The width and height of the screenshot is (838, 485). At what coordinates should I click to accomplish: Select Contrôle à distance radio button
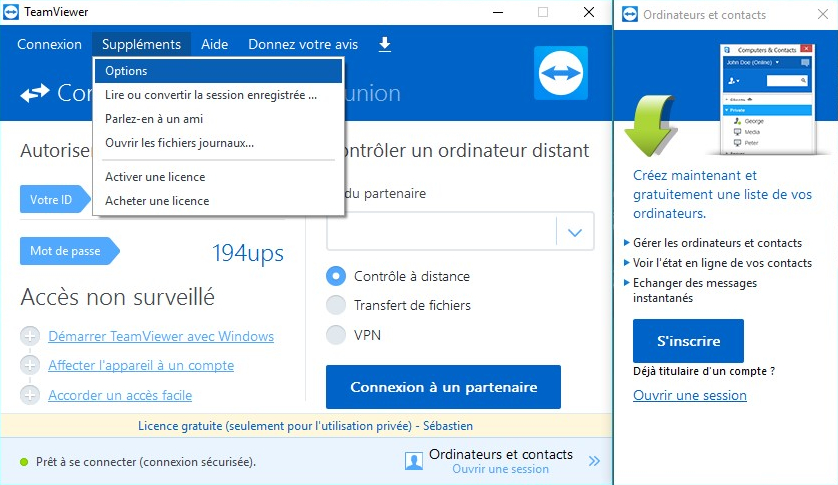(x=336, y=276)
